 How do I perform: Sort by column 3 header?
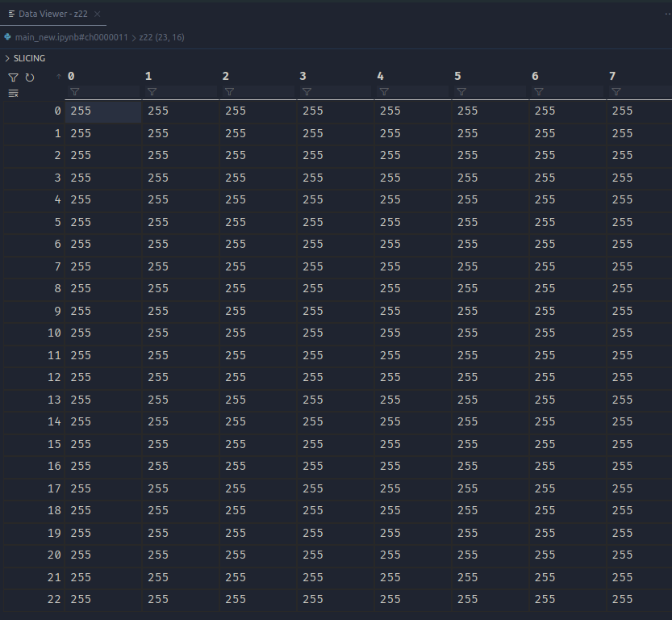(303, 77)
